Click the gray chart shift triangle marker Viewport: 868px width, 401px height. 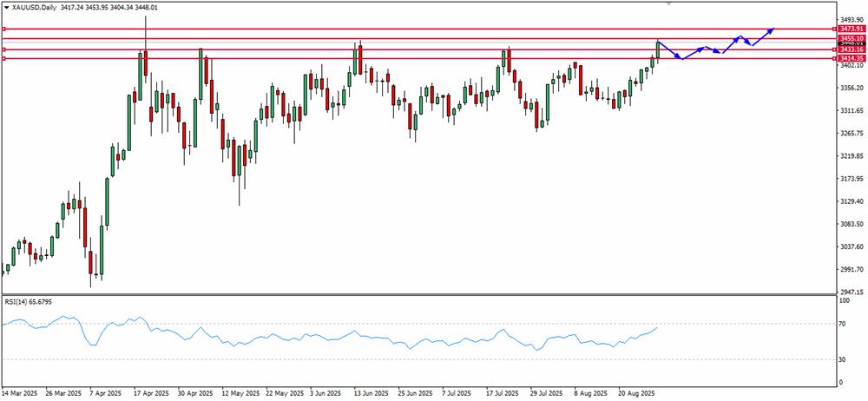(669, 3)
